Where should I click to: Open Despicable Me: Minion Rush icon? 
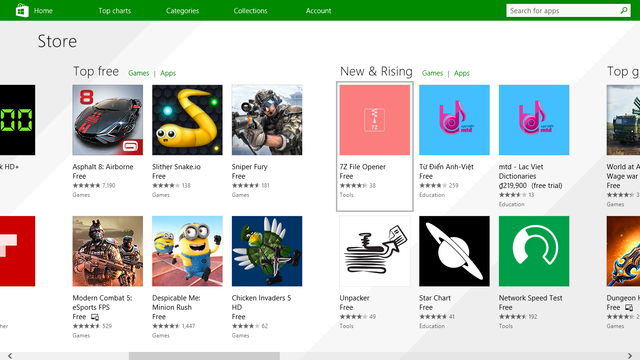[x=187, y=251]
